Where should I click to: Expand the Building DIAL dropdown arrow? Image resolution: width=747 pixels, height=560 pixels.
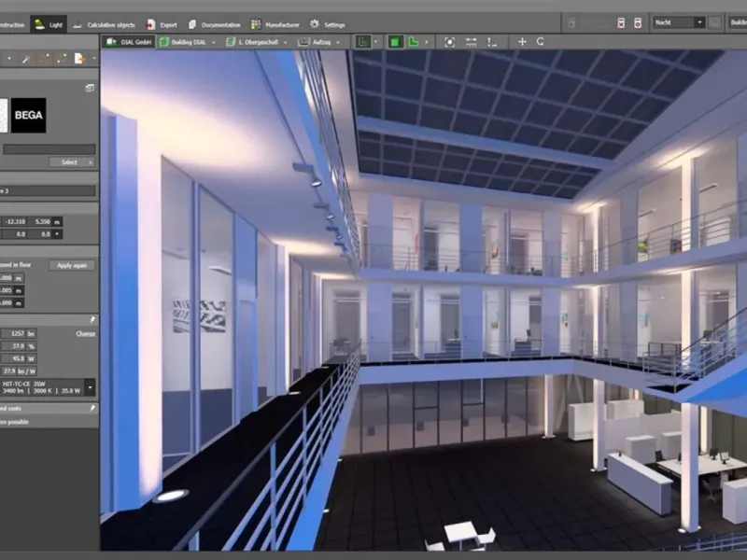point(214,42)
